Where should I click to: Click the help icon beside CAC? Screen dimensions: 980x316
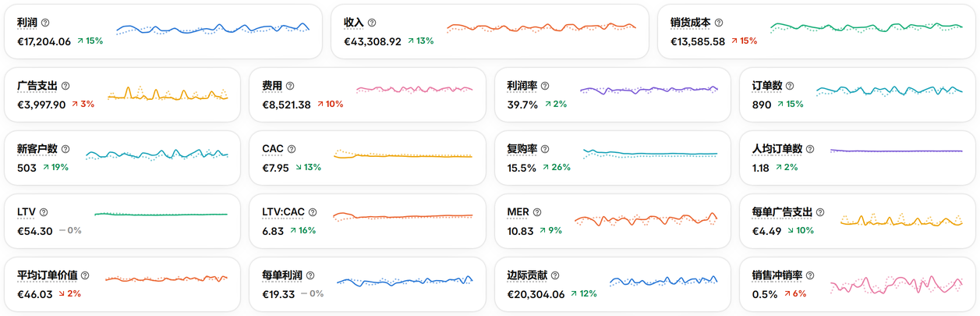point(291,149)
